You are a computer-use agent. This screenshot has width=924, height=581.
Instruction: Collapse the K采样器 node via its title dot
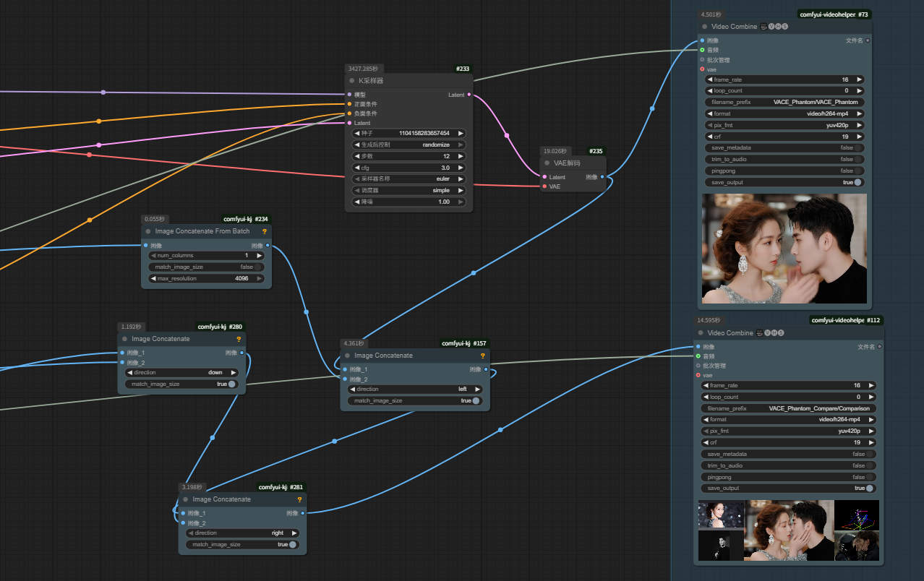coord(352,81)
